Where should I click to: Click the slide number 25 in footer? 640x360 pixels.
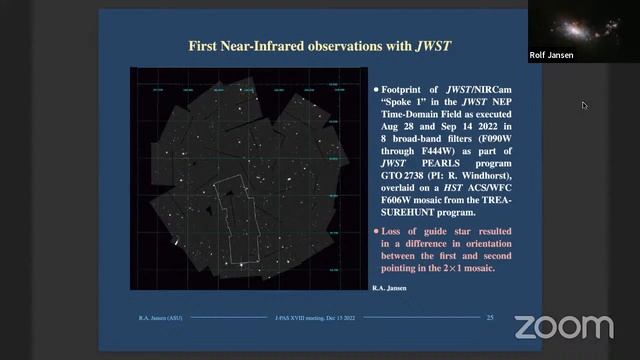490,317
